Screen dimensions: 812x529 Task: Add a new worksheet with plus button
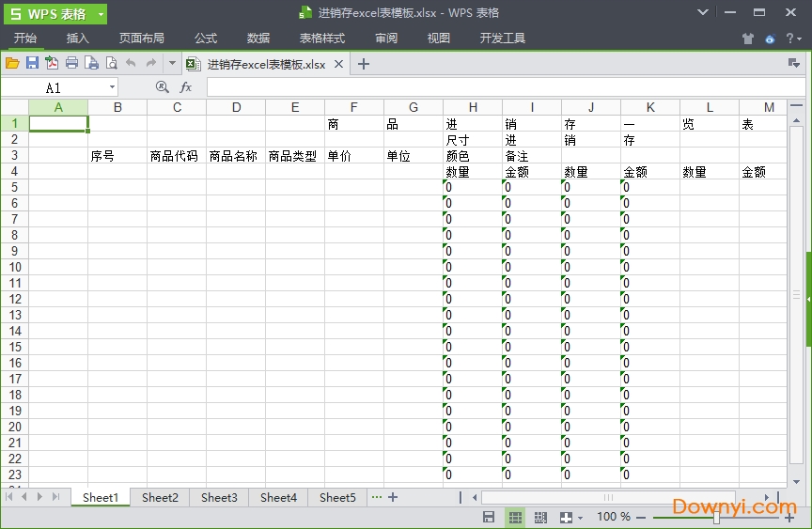[x=393, y=498]
